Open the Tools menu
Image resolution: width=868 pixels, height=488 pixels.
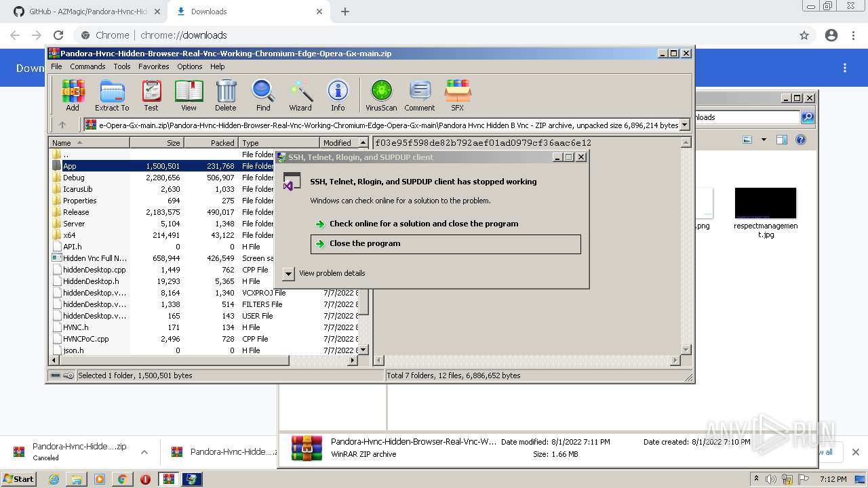[x=122, y=66]
